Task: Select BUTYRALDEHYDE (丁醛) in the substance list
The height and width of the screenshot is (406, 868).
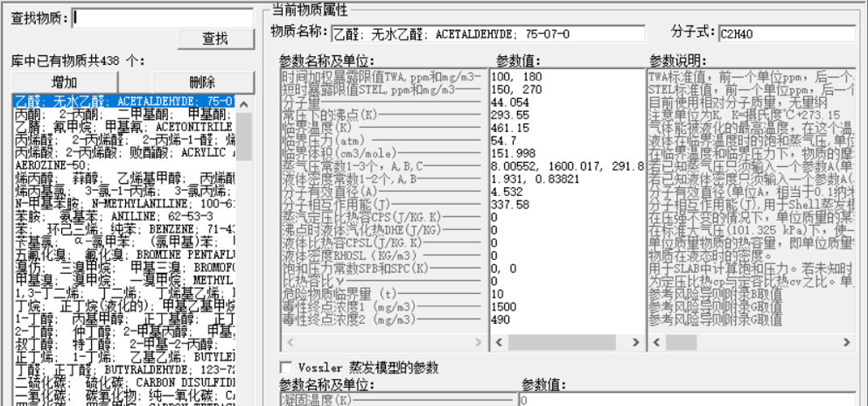Action: (122, 371)
